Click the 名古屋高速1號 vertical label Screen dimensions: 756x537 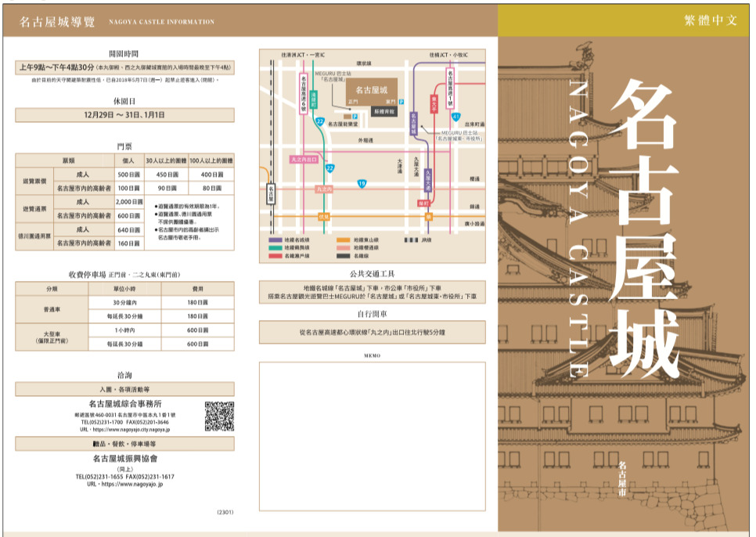(451, 88)
